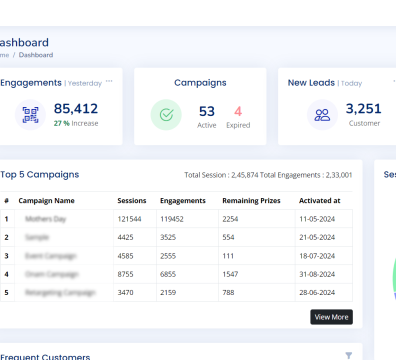
Task: Click the Top 5 Campaigns heading
Action: tap(39, 175)
